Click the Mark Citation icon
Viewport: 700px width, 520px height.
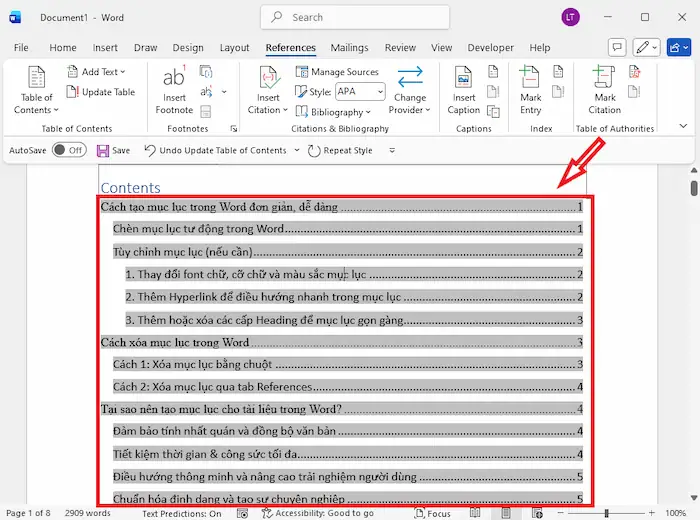pos(604,80)
